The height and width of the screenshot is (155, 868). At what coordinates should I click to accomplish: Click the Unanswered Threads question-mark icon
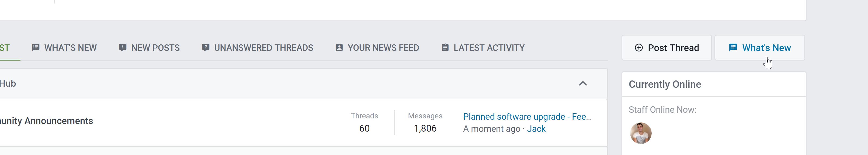[206, 47]
